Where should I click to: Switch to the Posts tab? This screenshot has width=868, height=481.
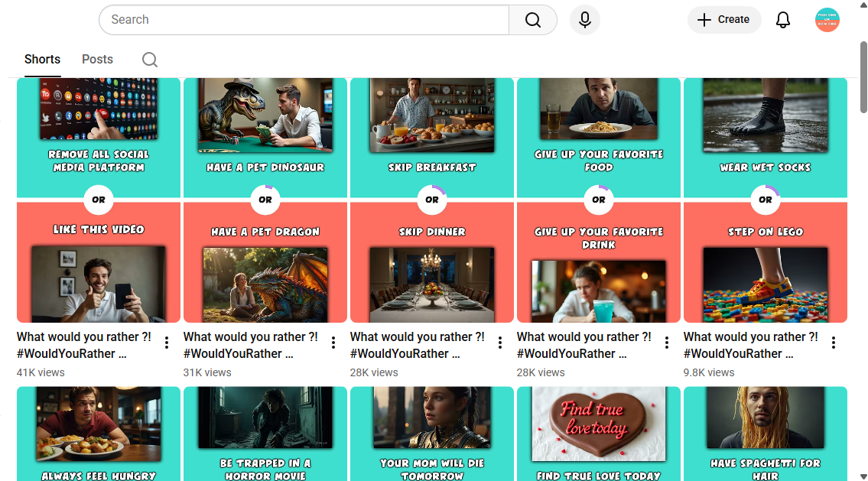tap(97, 59)
